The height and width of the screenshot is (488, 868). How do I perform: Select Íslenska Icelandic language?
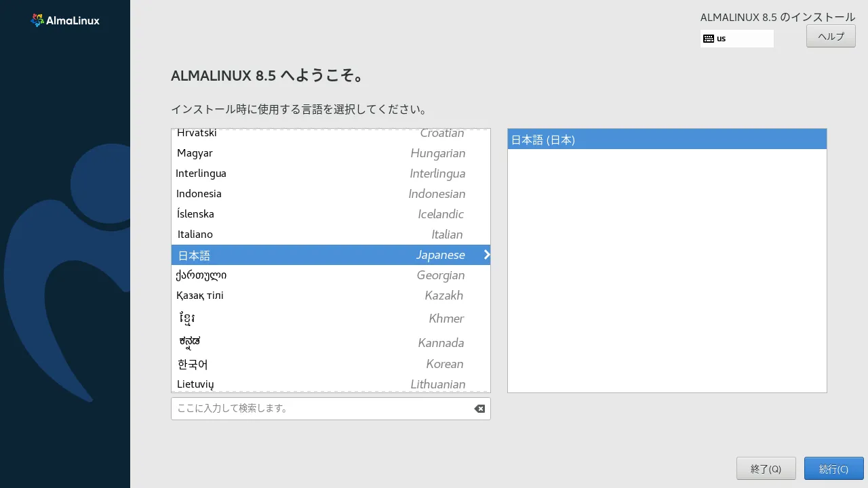point(331,214)
